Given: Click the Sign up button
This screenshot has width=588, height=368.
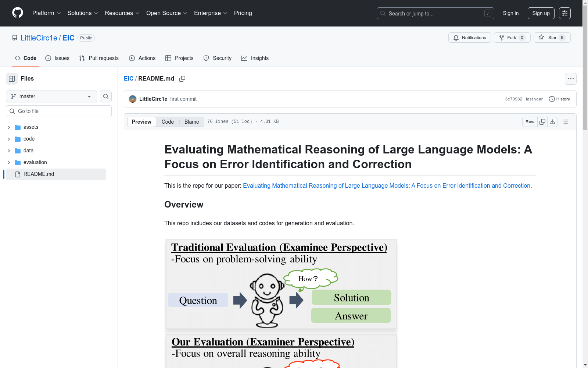Looking at the screenshot, I should click(541, 13).
